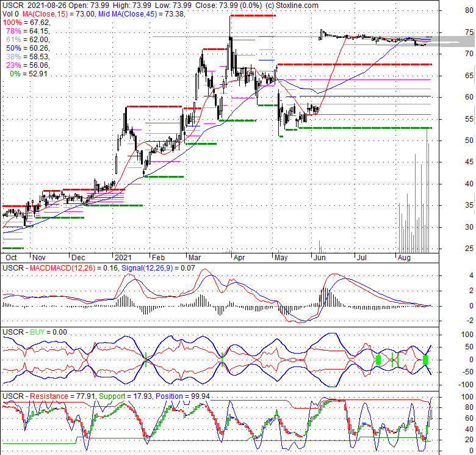This screenshot has width=476, height=455.
Task: Click the '2021' year axis label
Action: tap(123, 258)
